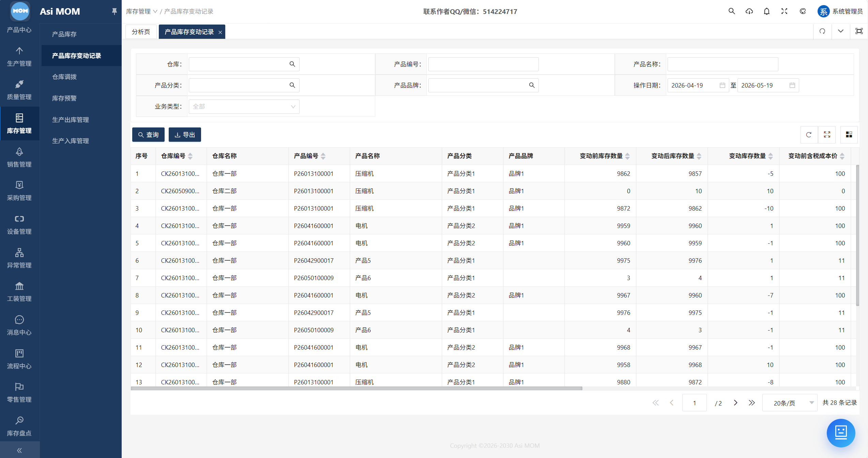Go to the next page
This screenshot has width=868, height=458.
tap(735, 403)
